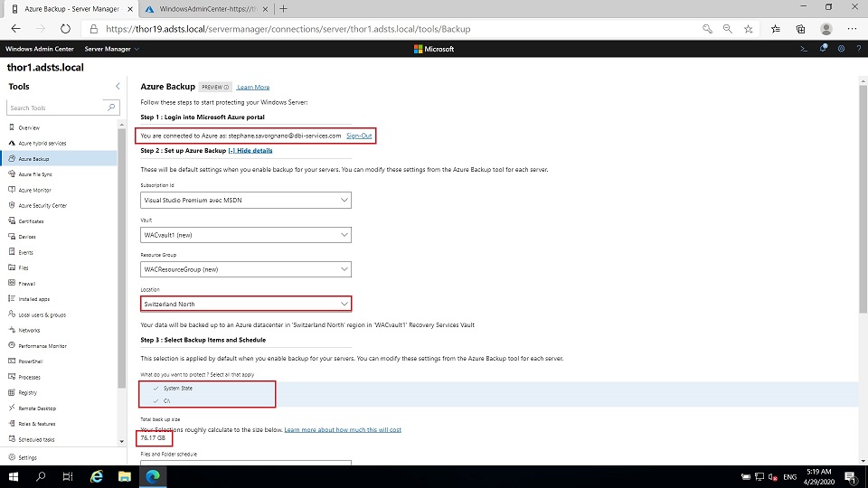This screenshot has height=488, width=868.
Task: Open Scheduled tasks icon
Action: (x=12, y=439)
